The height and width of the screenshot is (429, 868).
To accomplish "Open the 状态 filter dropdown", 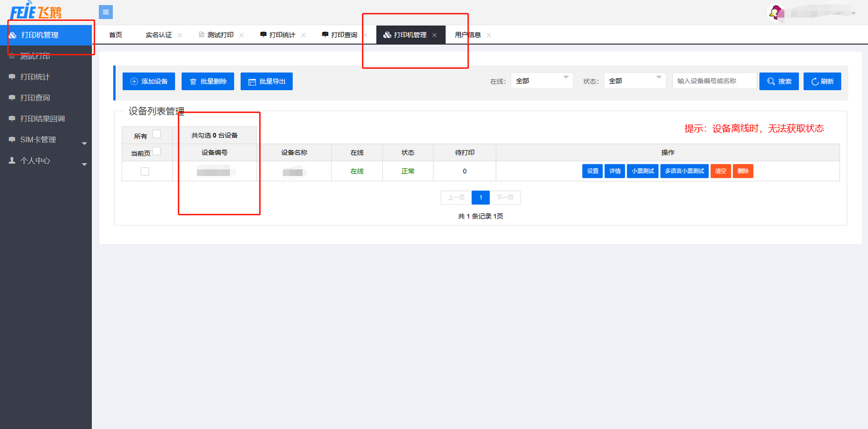I will pos(635,81).
